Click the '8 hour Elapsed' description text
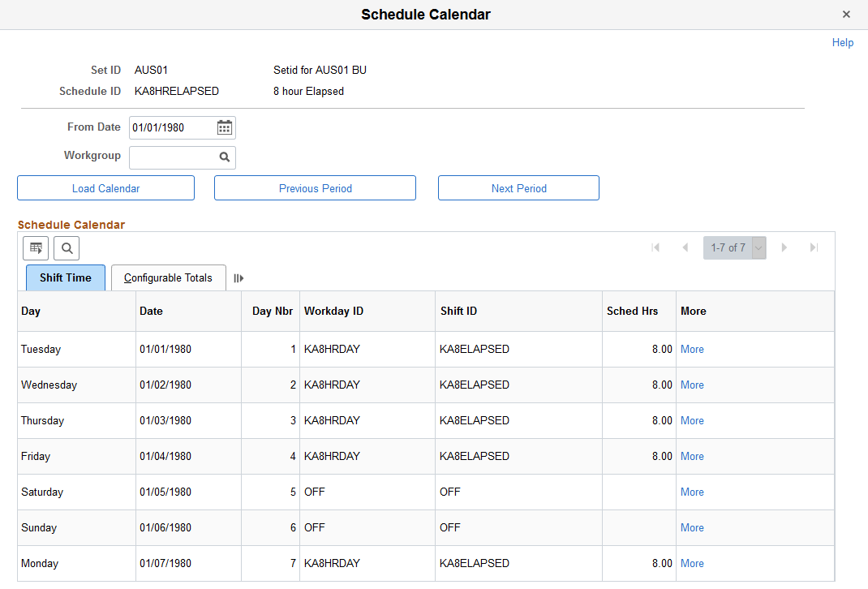Screen dimensions: 868x589 point(308,92)
